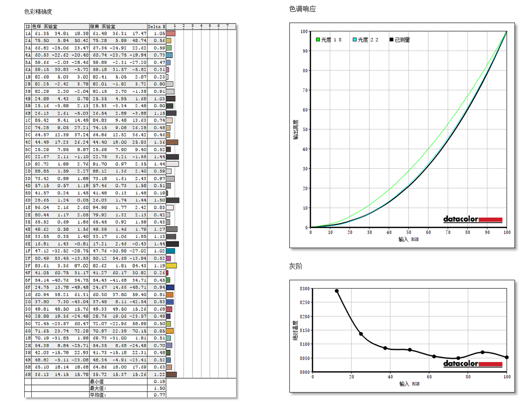Select the first data point on grayscale curve
532x403 pixels.
pyautogui.click(x=337, y=291)
